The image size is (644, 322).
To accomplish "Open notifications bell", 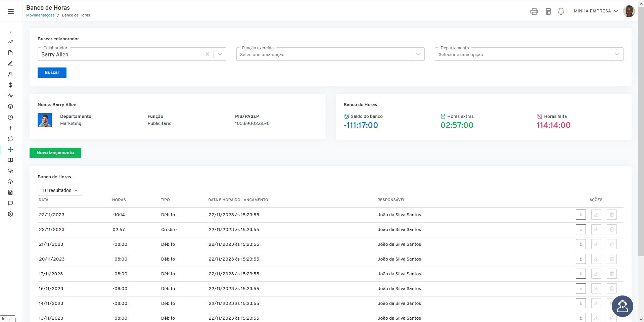I will tap(561, 11).
